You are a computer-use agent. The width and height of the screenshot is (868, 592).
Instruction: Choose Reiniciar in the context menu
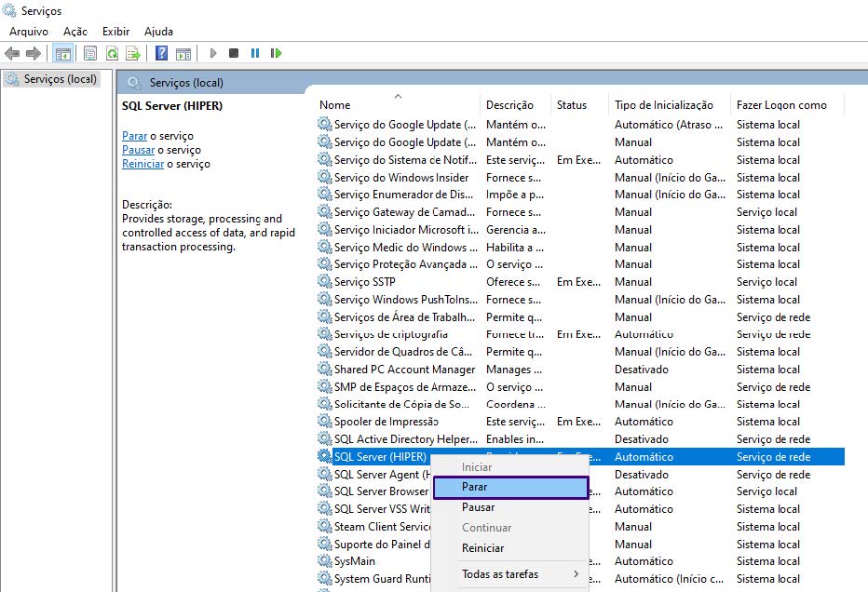point(482,548)
